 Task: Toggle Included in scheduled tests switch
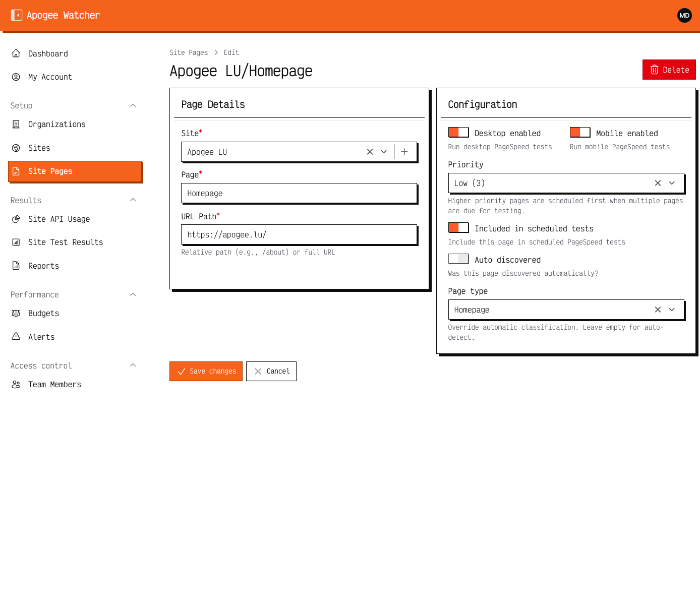point(458,228)
